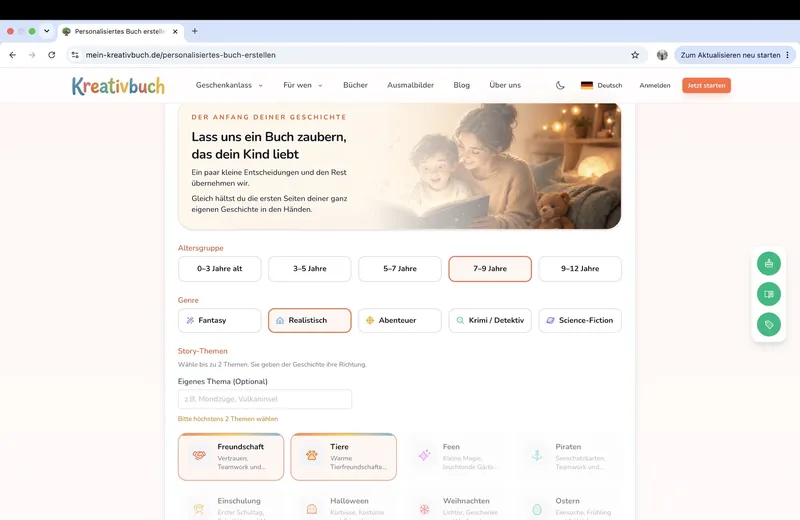Screen dimensions: 800x520
Task: Open the Blog page
Action: tap(461, 85)
